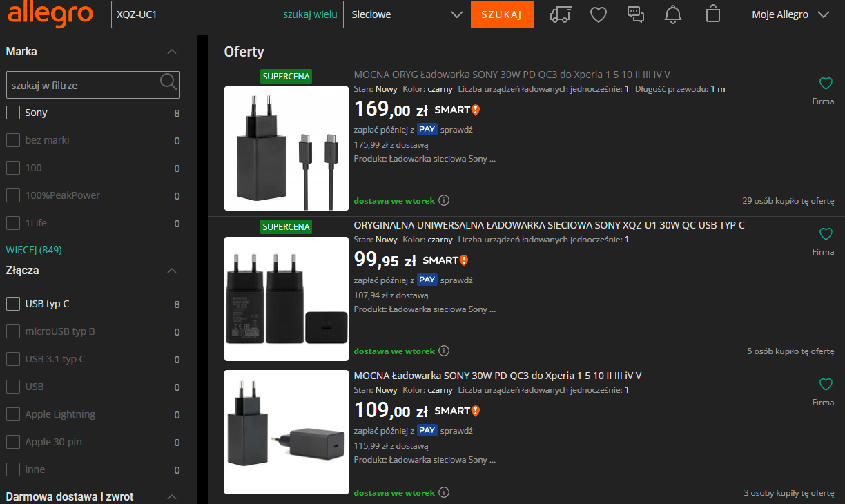Click '3 osoby kupiły tę ofertę' text
This screenshot has height=504, width=845.
pyautogui.click(x=789, y=493)
